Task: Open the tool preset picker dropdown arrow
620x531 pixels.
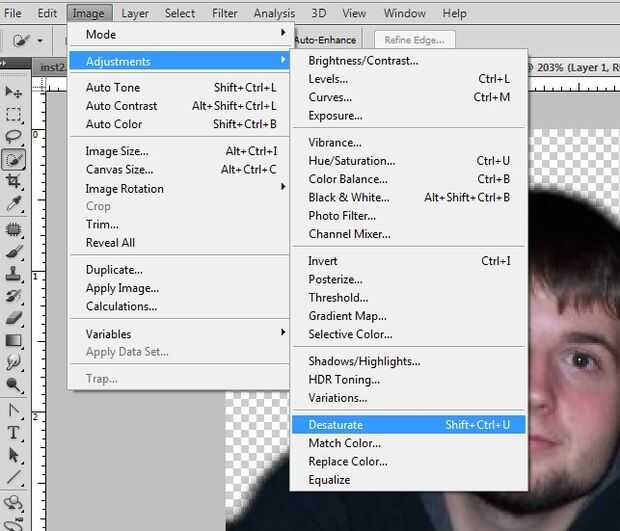Action: tap(40, 40)
